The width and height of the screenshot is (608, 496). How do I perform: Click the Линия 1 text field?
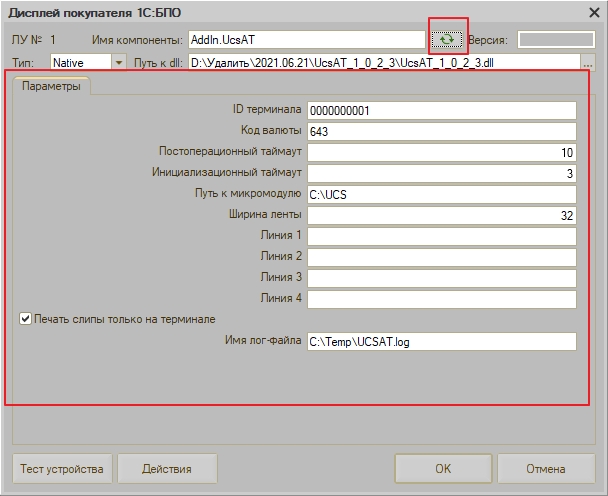[x=441, y=236]
